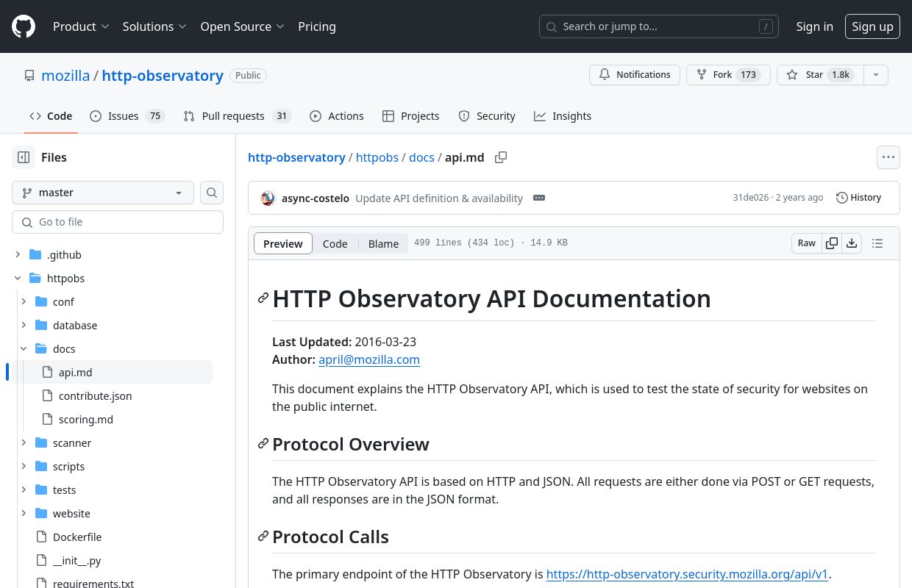The width and height of the screenshot is (912, 588).
Task: Open the Actions tab
Action: tap(337, 116)
